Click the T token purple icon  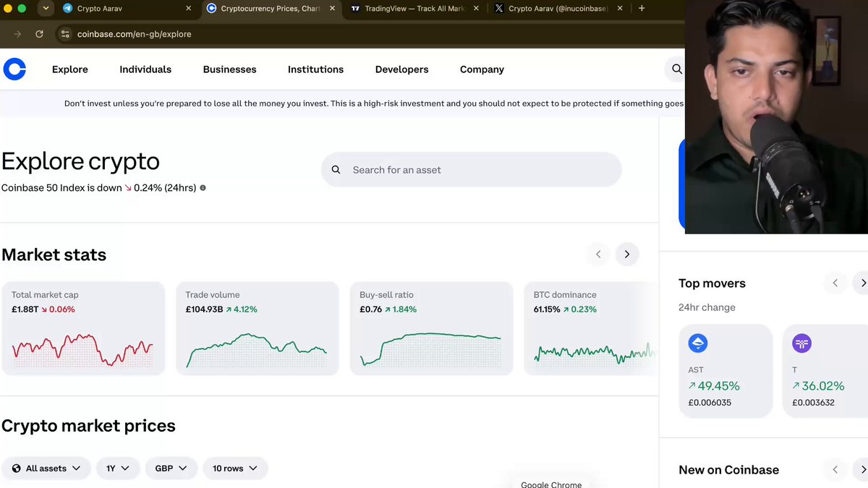(x=801, y=343)
